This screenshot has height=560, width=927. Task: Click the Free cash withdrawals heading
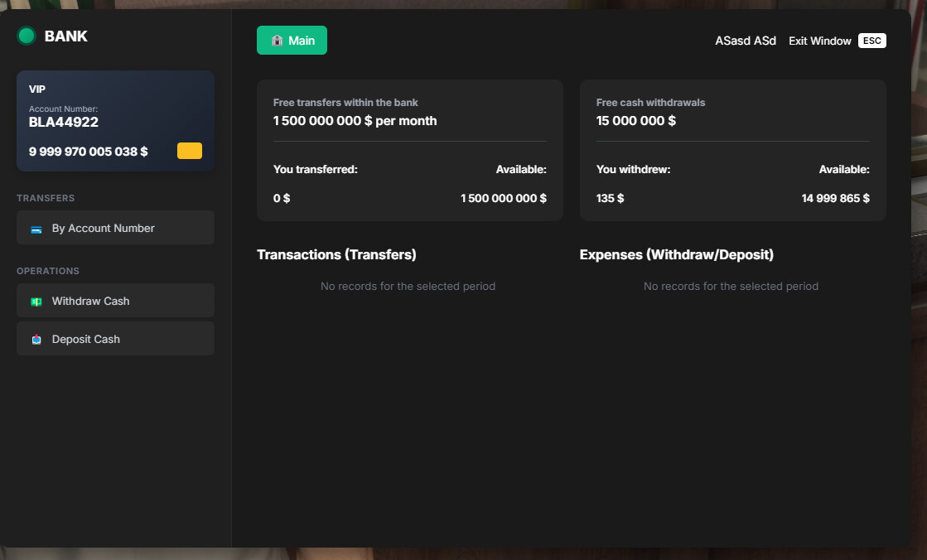[x=650, y=103]
